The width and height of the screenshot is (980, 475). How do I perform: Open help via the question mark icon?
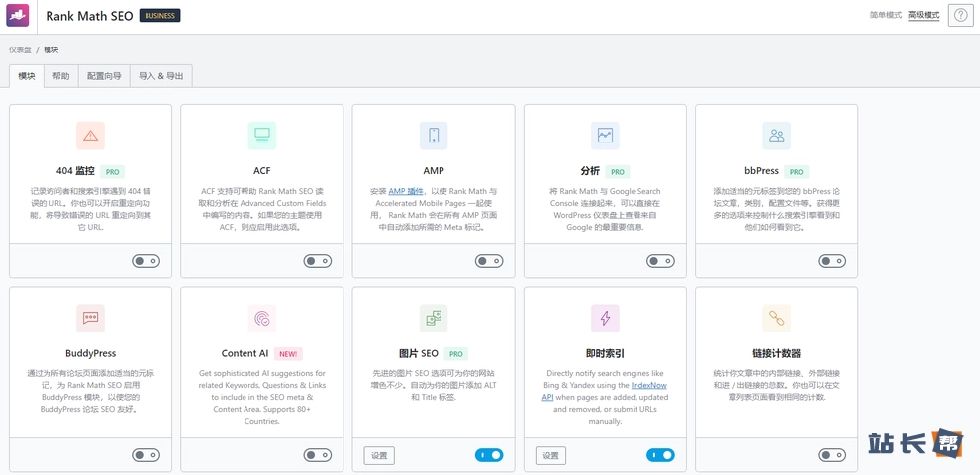click(960, 15)
